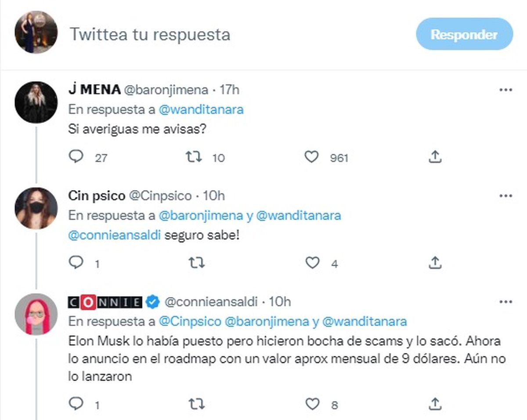The width and height of the screenshot is (527, 420).
Task: Retweet Connie's tweet about Elon Musk
Action: (196, 403)
